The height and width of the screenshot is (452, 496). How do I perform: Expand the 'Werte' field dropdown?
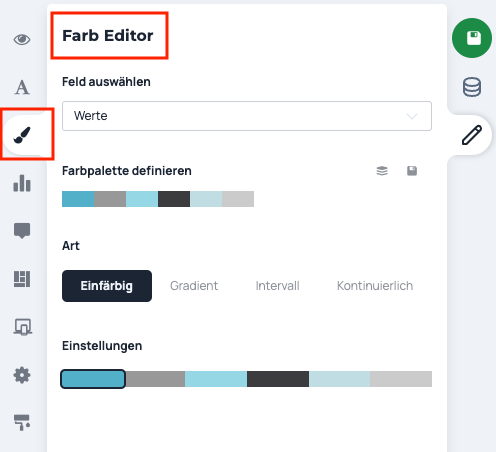pyautogui.click(x=247, y=116)
